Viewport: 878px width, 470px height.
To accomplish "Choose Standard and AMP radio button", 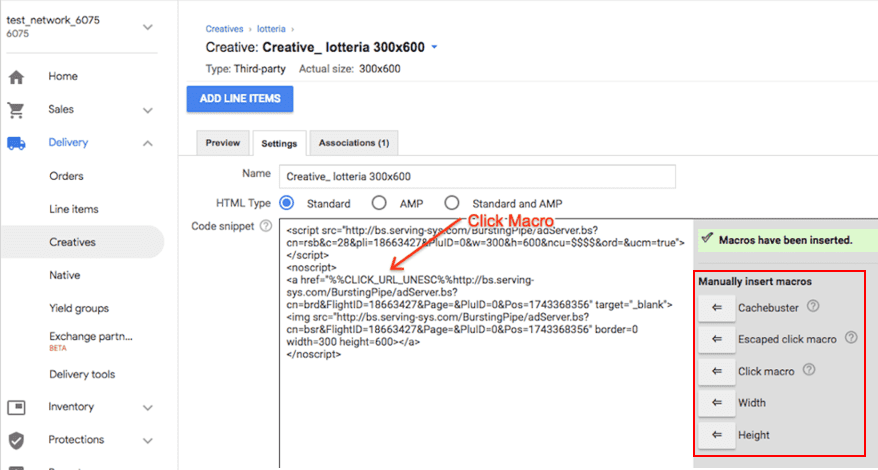I will click(x=452, y=203).
